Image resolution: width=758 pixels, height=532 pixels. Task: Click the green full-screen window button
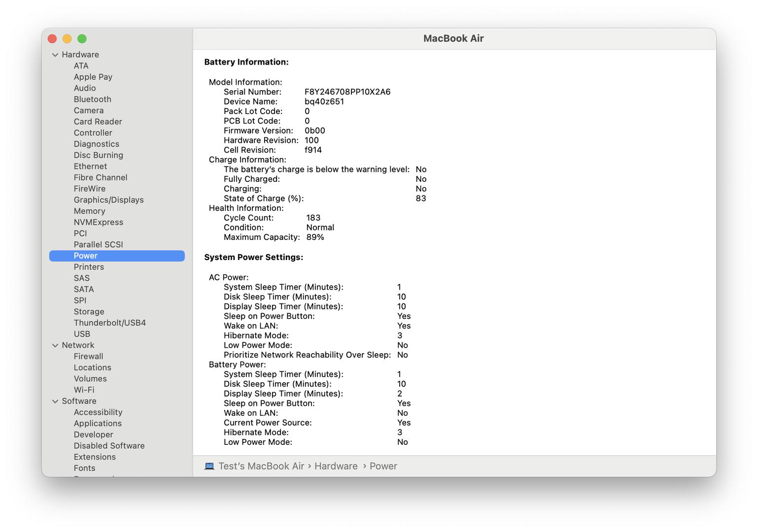coord(82,38)
